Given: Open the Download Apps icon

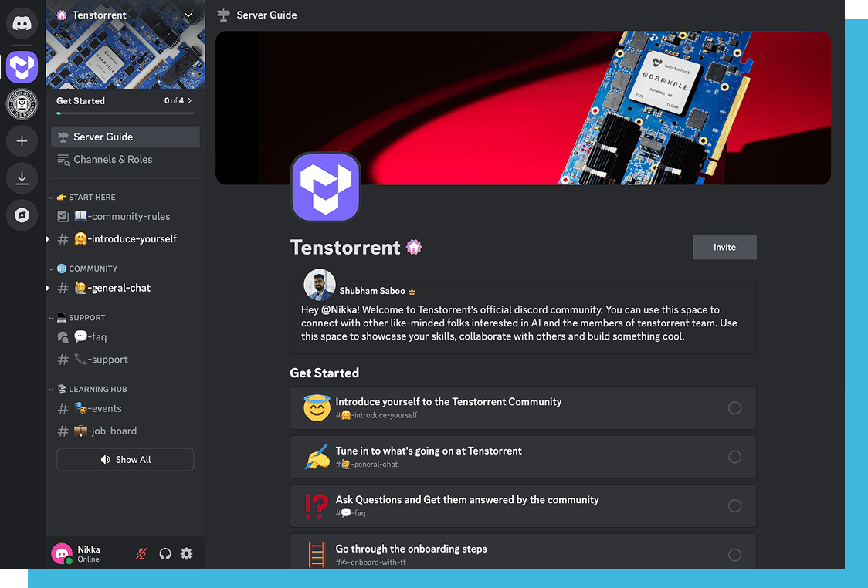Looking at the screenshot, I should coord(22,178).
